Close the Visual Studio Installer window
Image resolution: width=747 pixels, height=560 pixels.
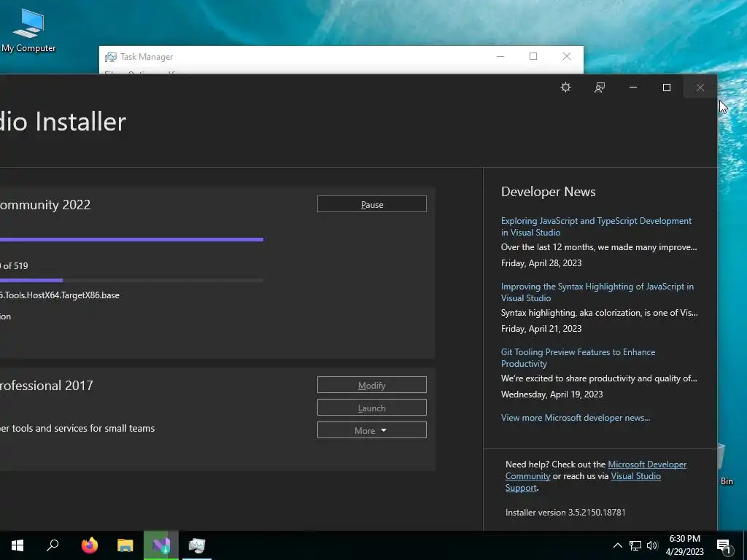pos(700,87)
